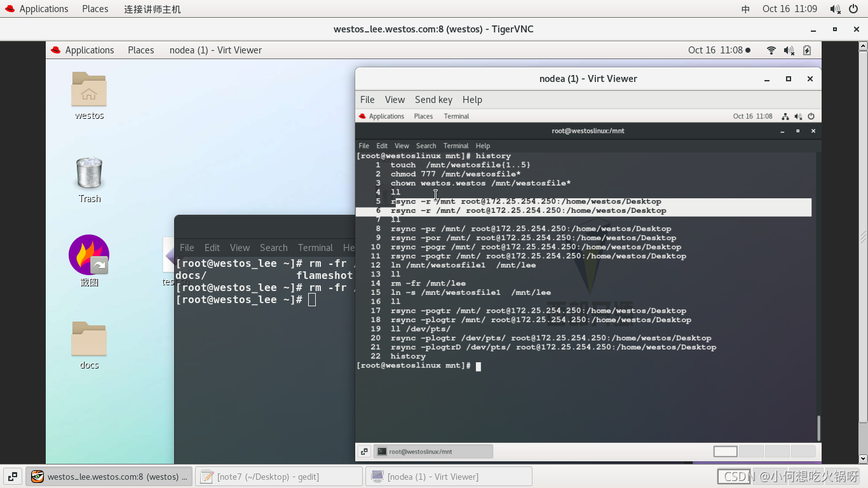Open Terminal app menu in guest panel

tap(456, 116)
